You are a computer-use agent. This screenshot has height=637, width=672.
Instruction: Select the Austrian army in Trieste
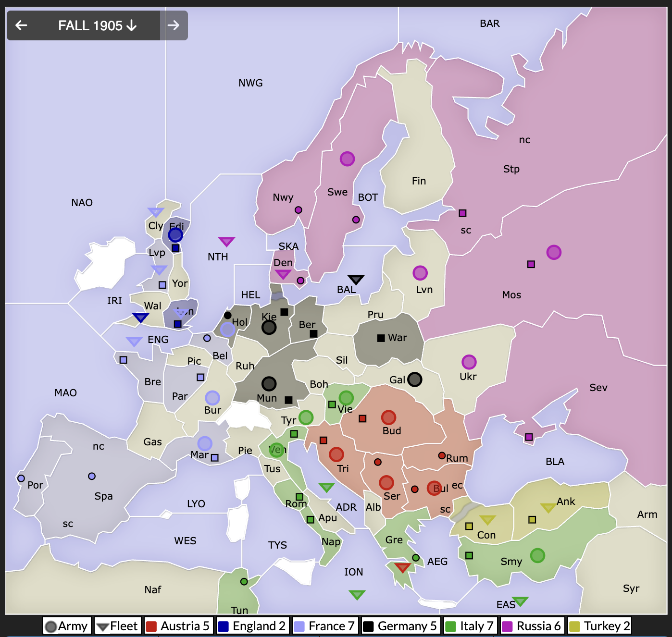click(336, 454)
